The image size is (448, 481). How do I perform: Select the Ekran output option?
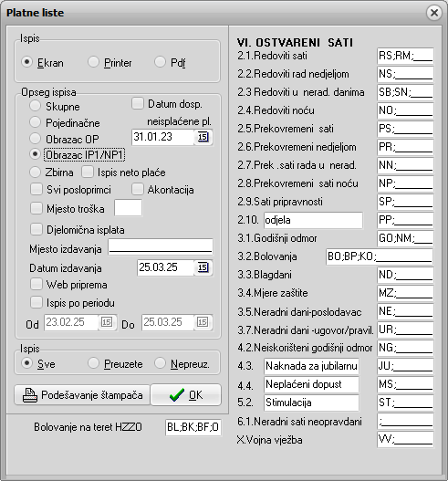pyautogui.click(x=27, y=62)
